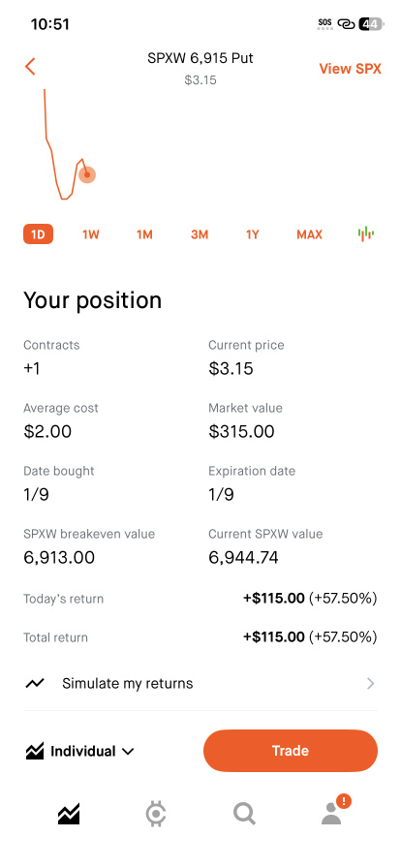Select the 1Y time range
Screen dimensions: 401x868
click(x=253, y=234)
